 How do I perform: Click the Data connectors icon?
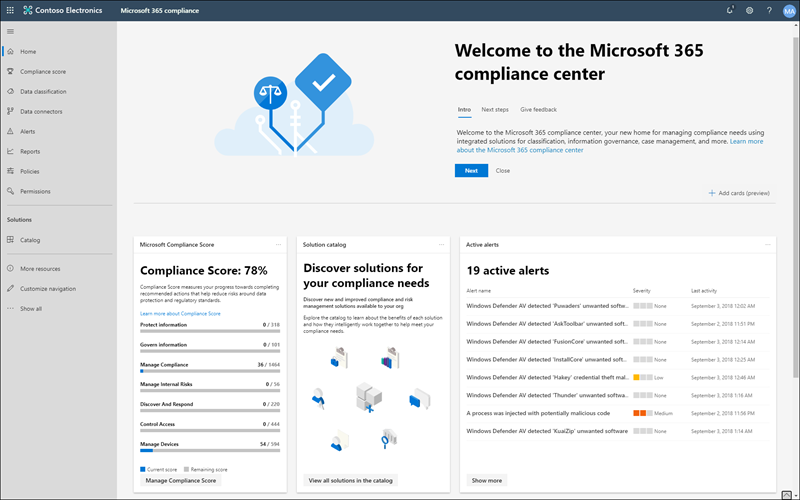(x=10, y=111)
